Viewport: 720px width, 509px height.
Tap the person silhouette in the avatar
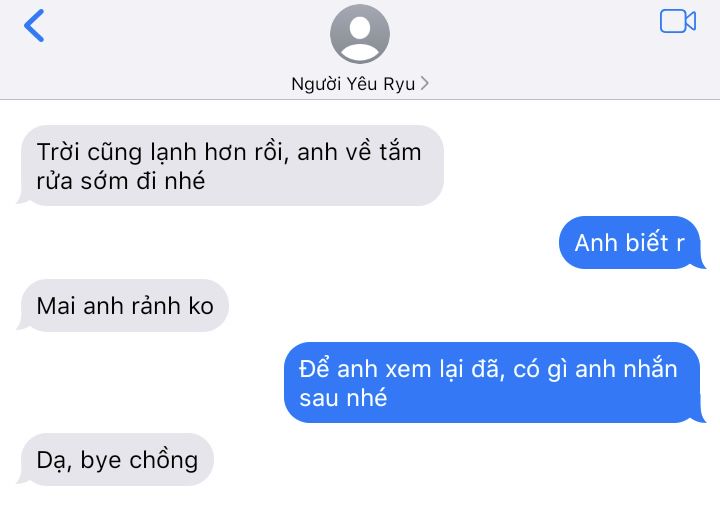click(x=360, y=37)
